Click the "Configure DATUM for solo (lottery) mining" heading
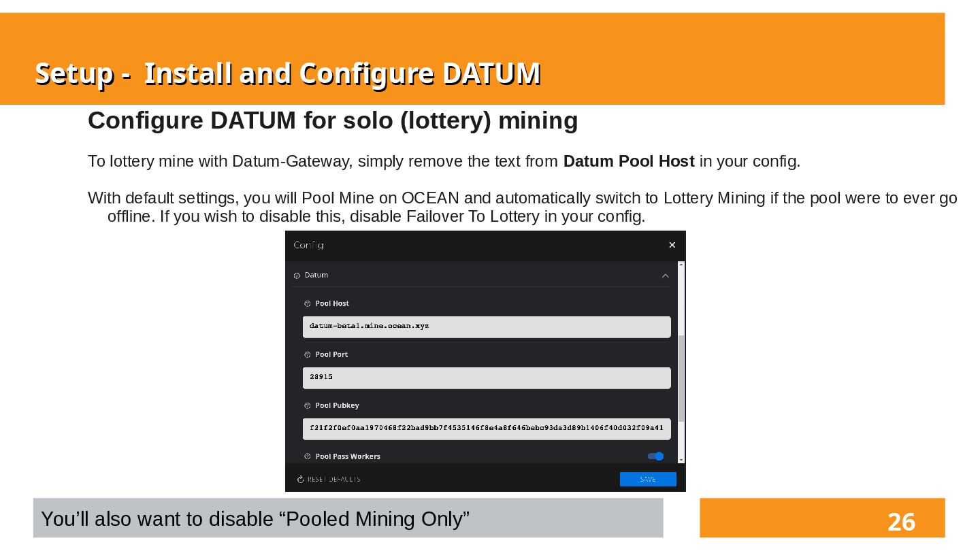Viewport: 980px width, 551px height. click(333, 120)
